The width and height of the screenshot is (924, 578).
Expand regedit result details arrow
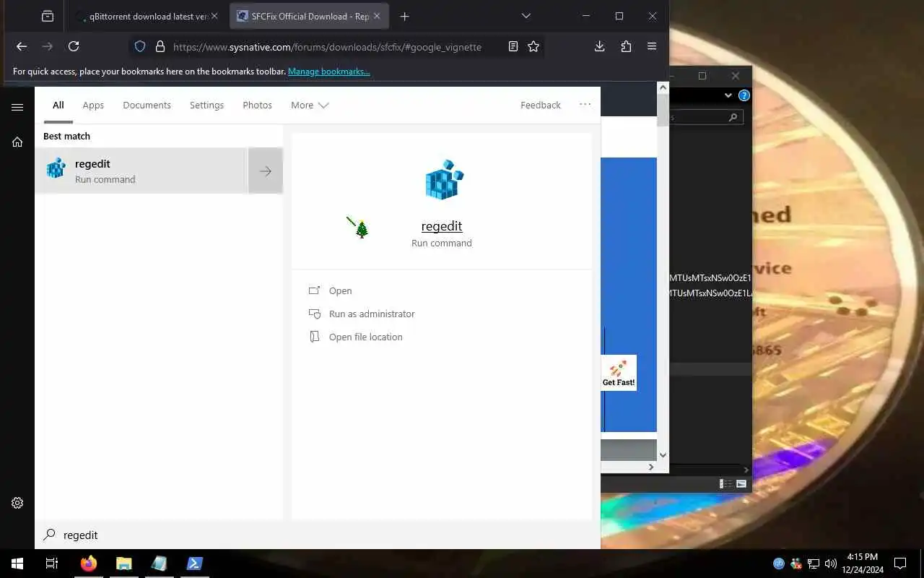click(x=266, y=171)
